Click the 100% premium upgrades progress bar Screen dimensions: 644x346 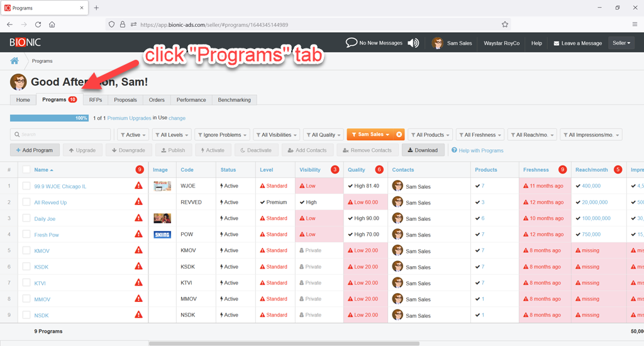click(x=49, y=118)
